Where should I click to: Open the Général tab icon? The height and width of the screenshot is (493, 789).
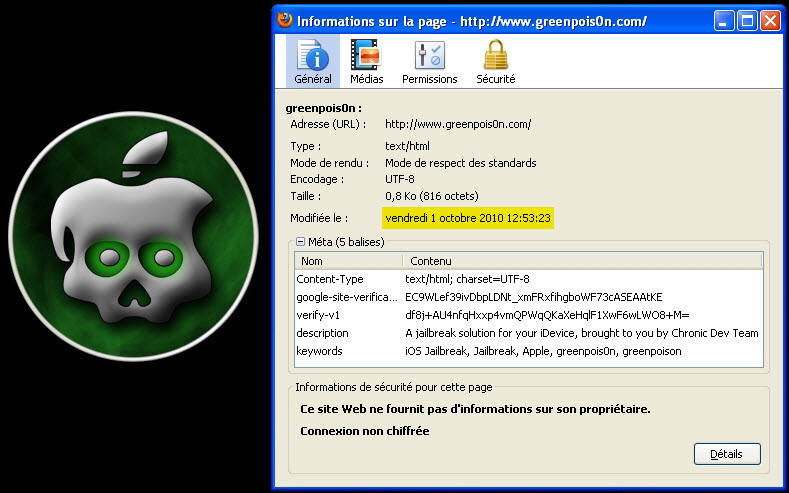[x=312, y=61]
